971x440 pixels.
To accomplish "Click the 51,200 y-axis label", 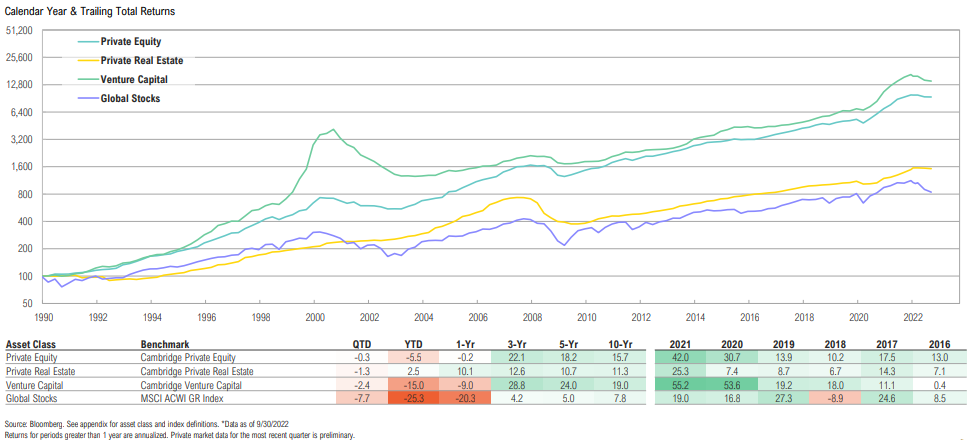I will [21, 32].
